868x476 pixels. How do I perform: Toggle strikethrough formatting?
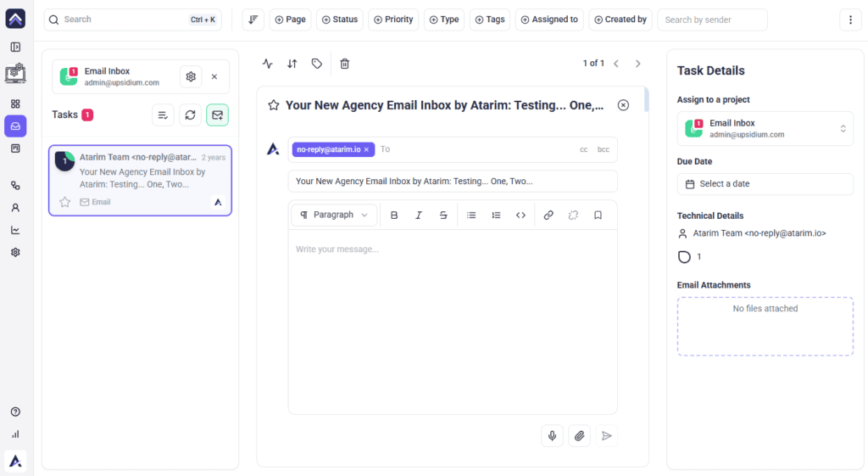tap(443, 215)
